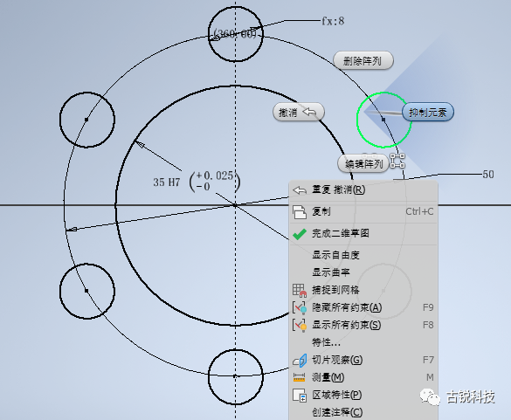This screenshot has height=420, width=511.
Task: Choose 测量(M) in context menu
Action: tap(363, 377)
